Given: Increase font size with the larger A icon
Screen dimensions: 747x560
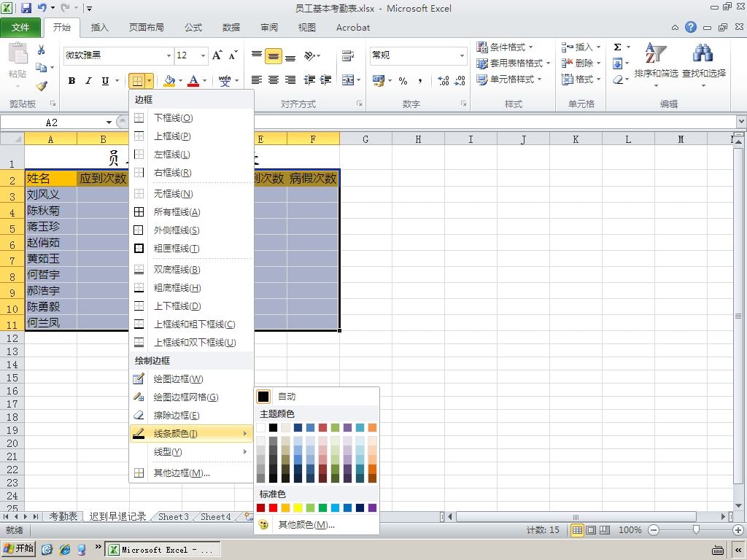Looking at the screenshot, I should [x=217, y=55].
